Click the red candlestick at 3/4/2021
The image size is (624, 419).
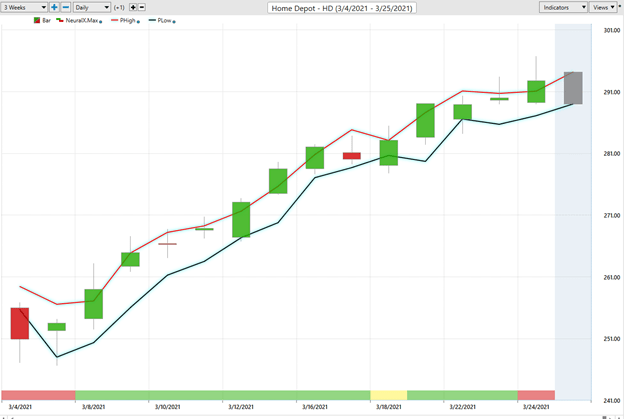[x=19, y=323]
